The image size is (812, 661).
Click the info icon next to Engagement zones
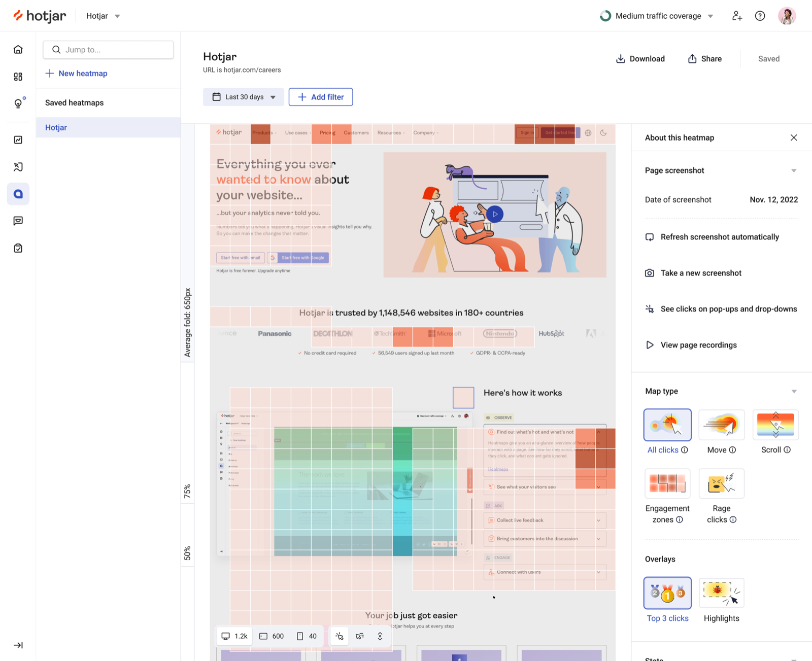pyautogui.click(x=680, y=519)
